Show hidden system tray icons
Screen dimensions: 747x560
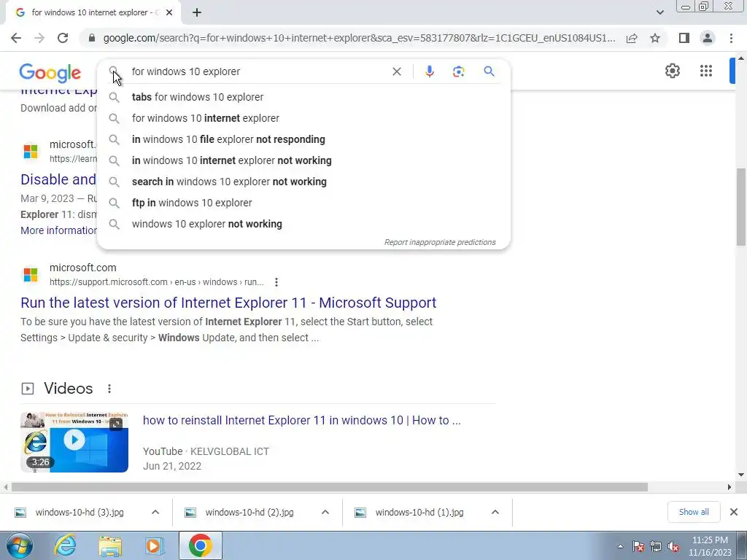pyautogui.click(x=620, y=546)
